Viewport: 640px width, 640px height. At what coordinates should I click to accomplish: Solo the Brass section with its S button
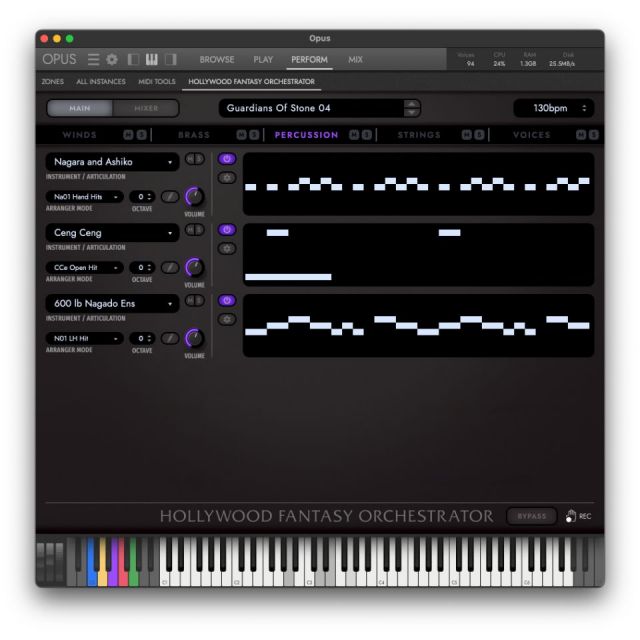(x=254, y=135)
